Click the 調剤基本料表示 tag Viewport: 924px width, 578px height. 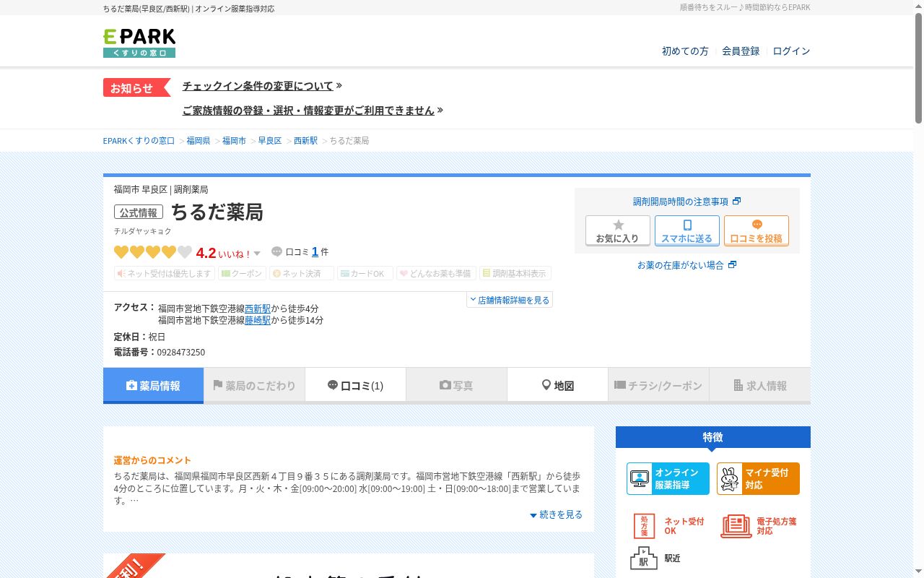515,273
